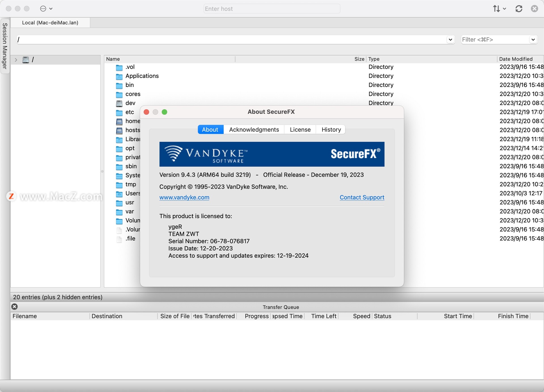Select the Users folder icon
Image resolution: width=544 pixels, height=392 pixels.
coord(119,194)
